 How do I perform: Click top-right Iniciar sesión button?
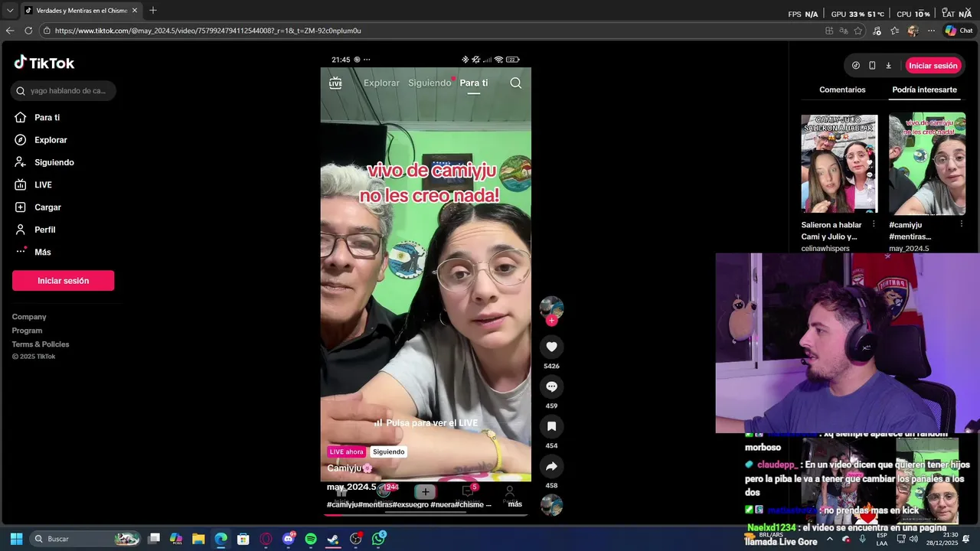933,66
